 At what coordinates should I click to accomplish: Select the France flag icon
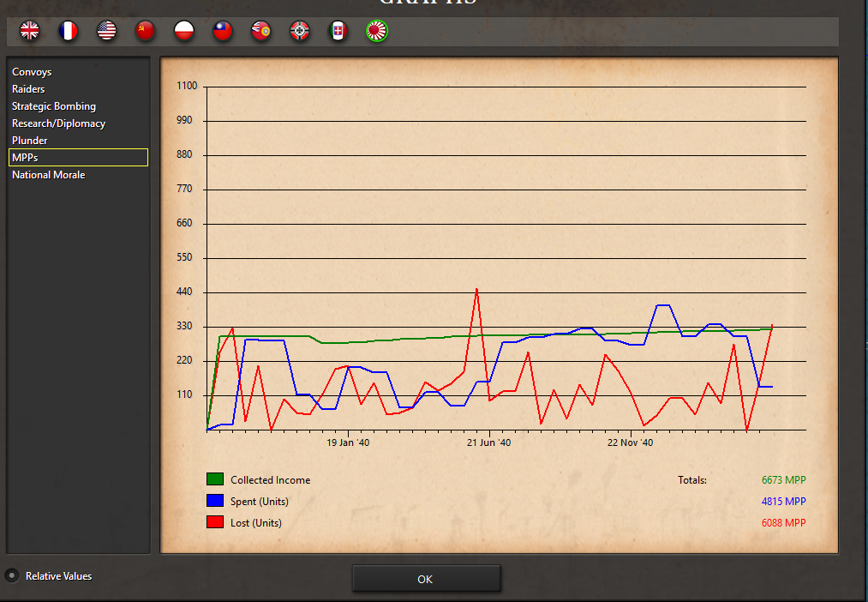pos(68,31)
